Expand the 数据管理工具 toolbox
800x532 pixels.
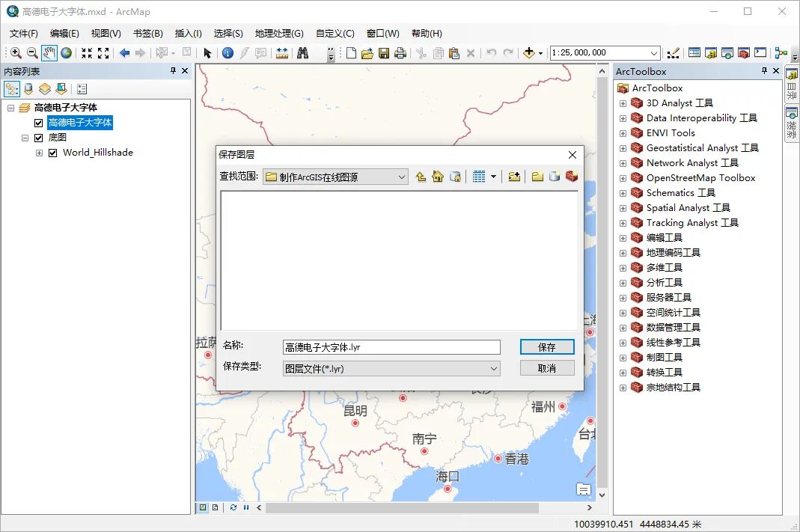(x=623, y=328)
